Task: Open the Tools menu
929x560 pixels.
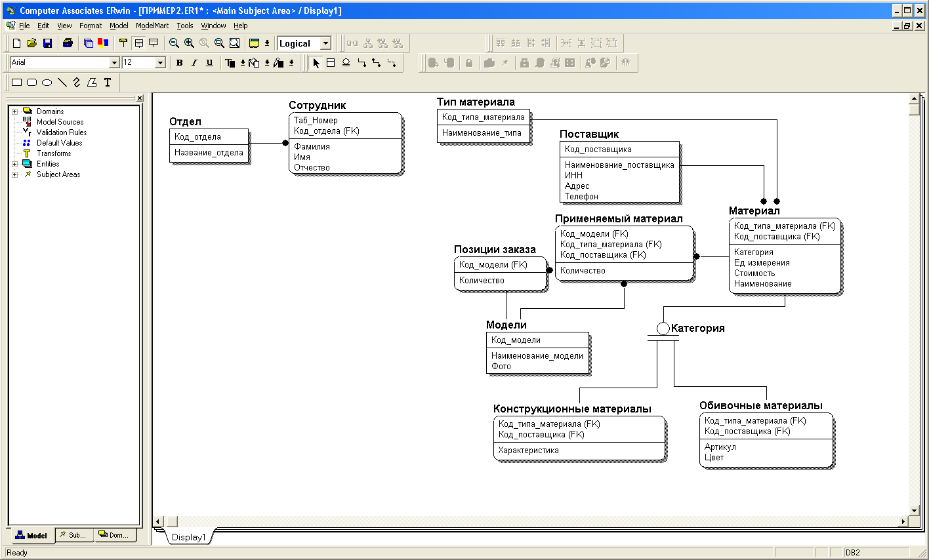Action: coord(185,26)
